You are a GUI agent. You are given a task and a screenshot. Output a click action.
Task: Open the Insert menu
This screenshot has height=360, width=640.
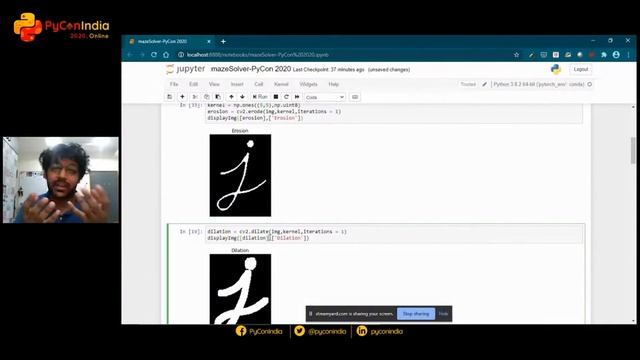tap(237, 84)
